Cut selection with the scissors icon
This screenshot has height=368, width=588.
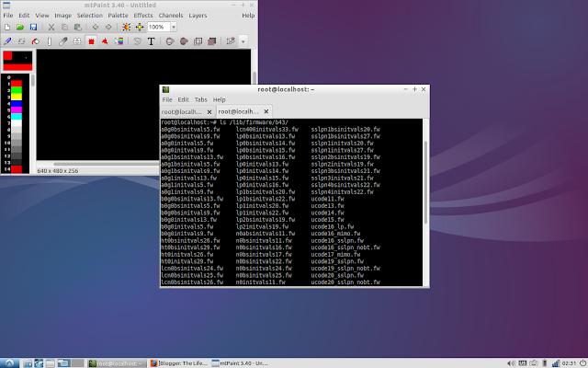(51, 27)
